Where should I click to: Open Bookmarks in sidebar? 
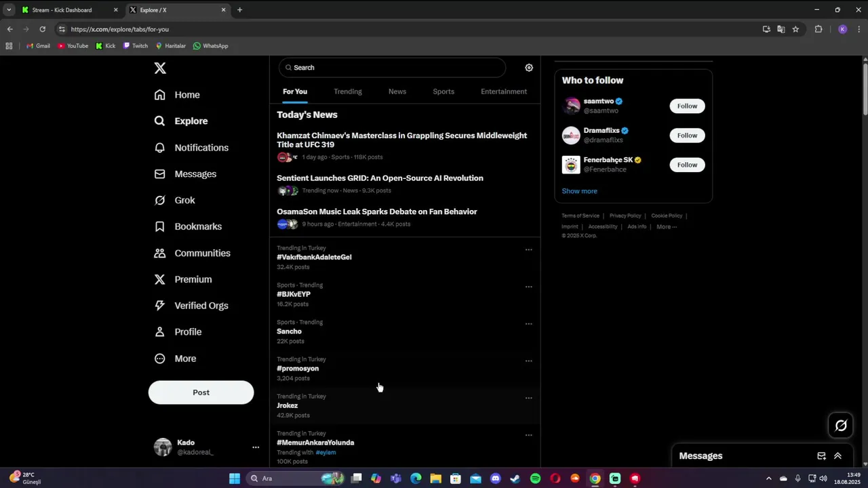(188, 226)
